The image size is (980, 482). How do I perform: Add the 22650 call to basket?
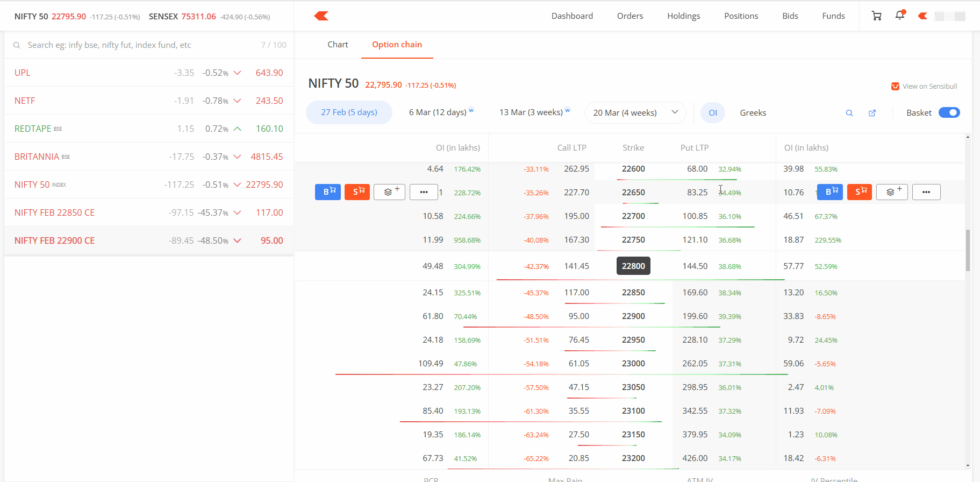[389, 192]
